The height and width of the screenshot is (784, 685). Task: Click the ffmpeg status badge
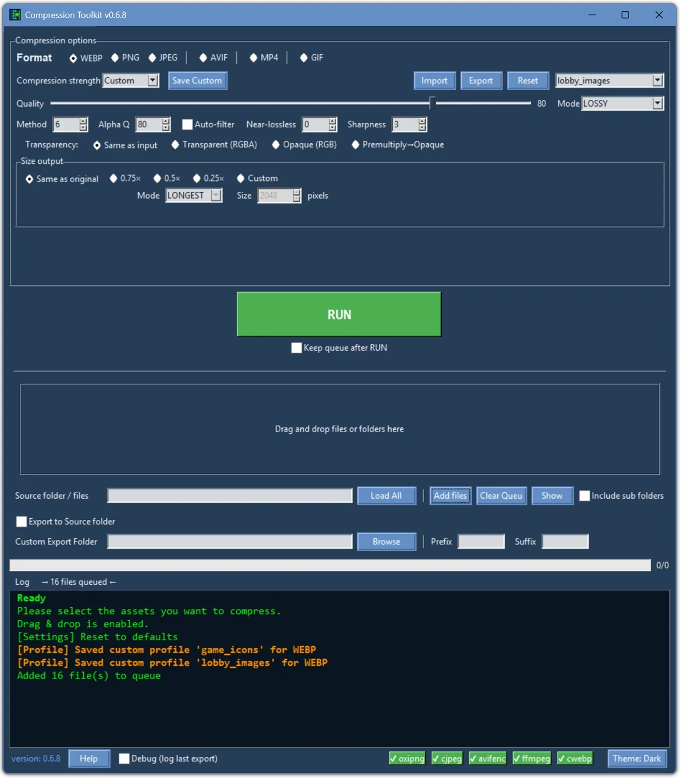click(x=531, y=758)
